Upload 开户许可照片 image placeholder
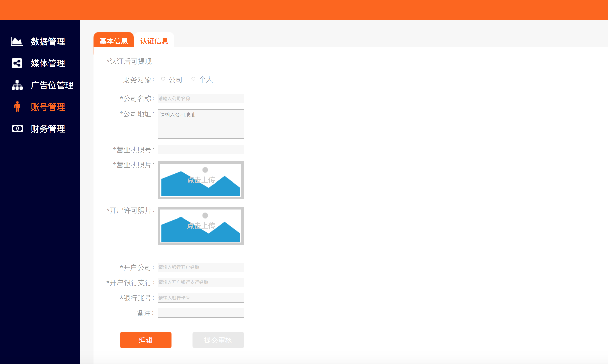Screen dimensions: 608x364 click(200, 226)
